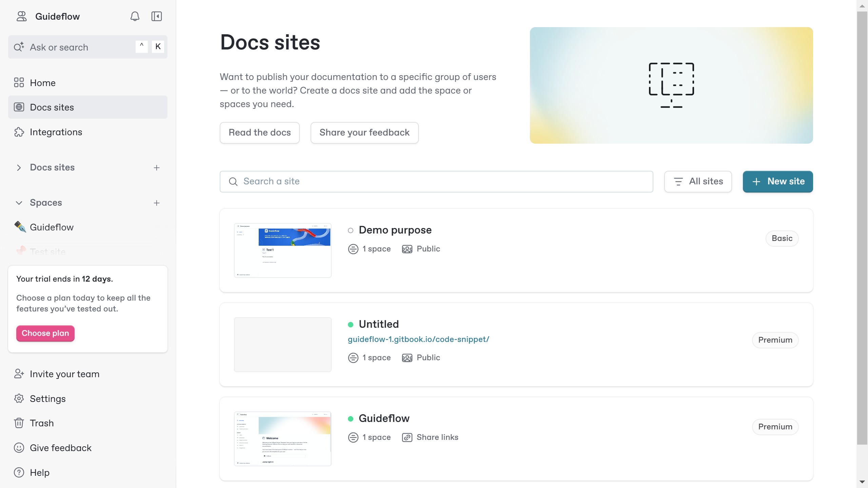Click the Share your feedback button
The image size is (868, 488).
click(x=364, y=133)
